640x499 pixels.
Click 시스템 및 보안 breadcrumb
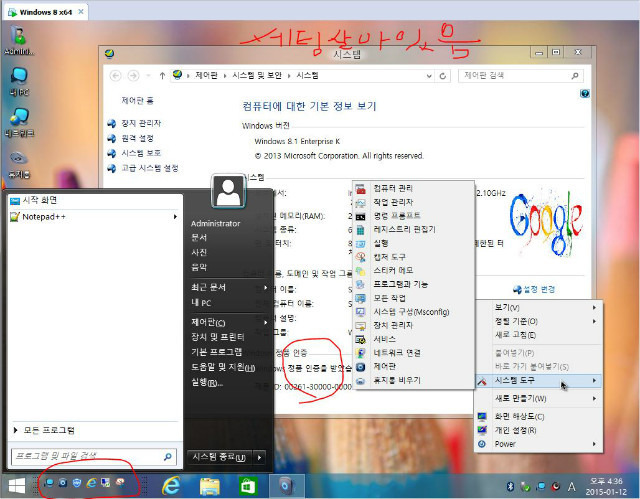click(x=257, y=75)
